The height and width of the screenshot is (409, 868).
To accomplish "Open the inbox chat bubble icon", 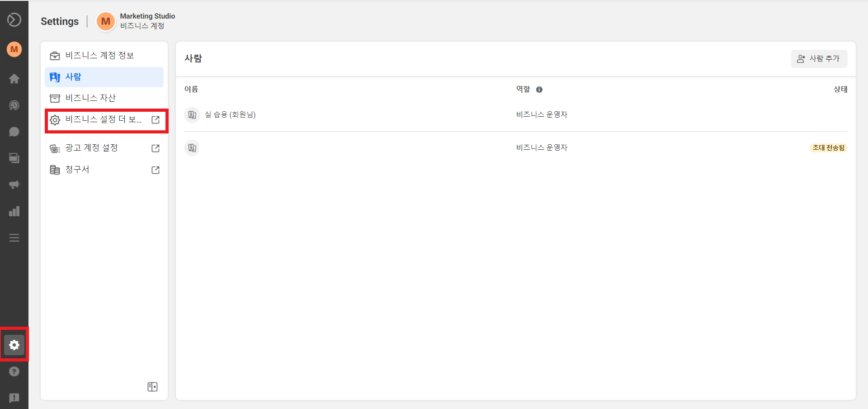I will [x=14, y=132].
